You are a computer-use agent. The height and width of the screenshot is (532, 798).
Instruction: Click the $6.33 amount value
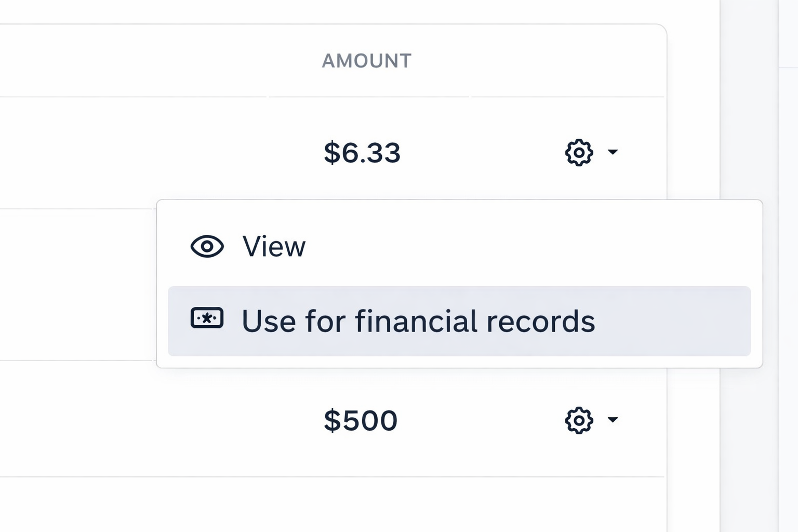[362, 153]
